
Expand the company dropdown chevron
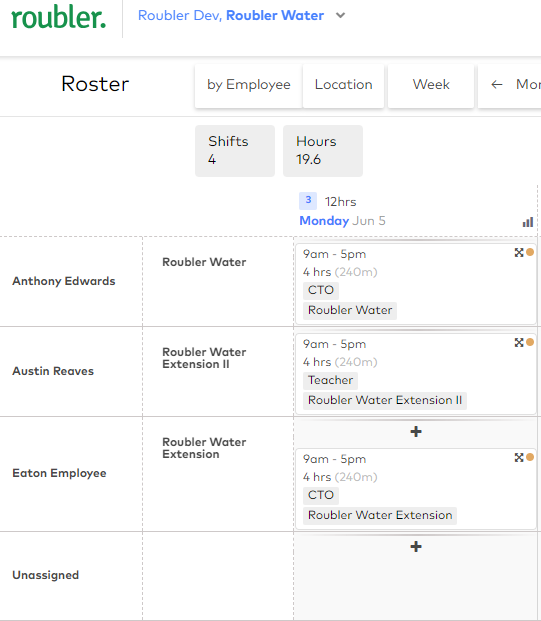tap(340, 16)
